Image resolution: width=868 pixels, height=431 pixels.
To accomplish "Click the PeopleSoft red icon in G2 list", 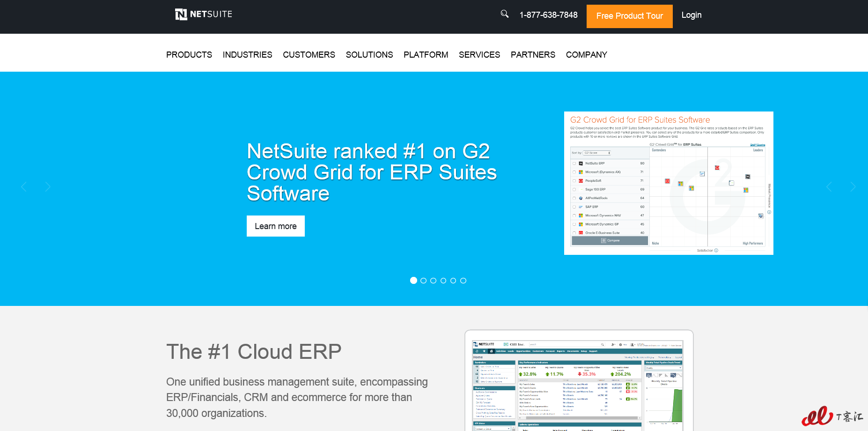I will (x=581, y=181).
